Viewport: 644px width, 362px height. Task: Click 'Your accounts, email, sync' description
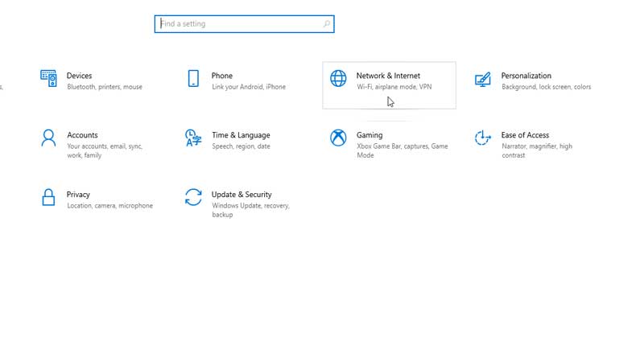(105, 150)
